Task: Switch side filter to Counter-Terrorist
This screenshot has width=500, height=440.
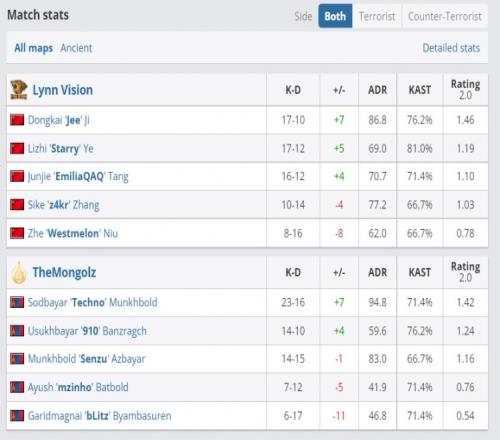Action: coord(445,16)
